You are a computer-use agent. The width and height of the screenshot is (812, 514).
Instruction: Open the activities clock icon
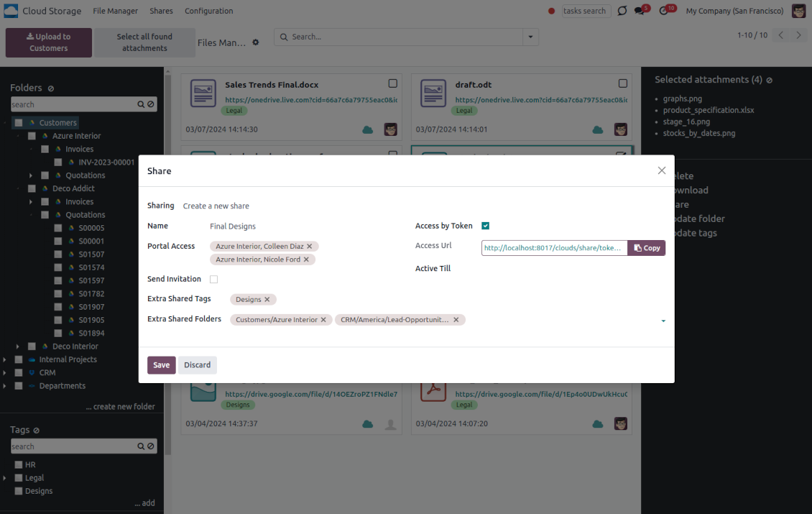tap(665, 12)
